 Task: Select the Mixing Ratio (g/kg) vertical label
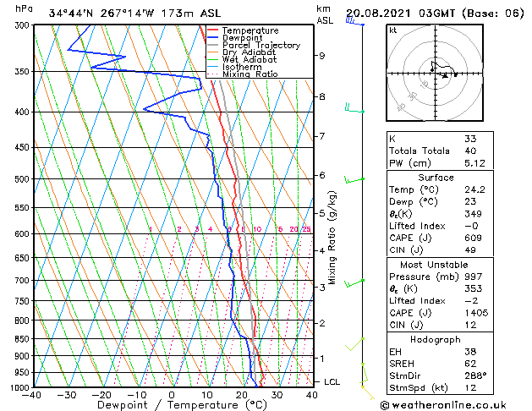click(332, 238)
